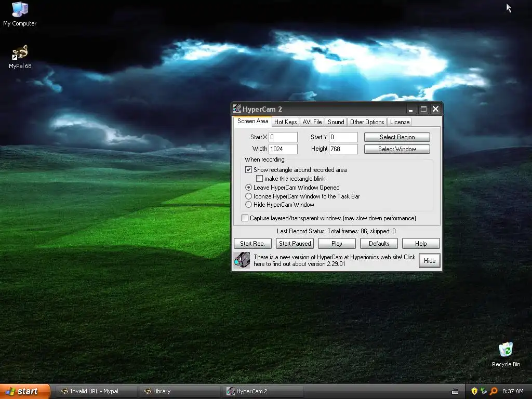Click the Width input field
Image resolution: width=532 pixels, height=399 pixels.
(x=283, y=149)
